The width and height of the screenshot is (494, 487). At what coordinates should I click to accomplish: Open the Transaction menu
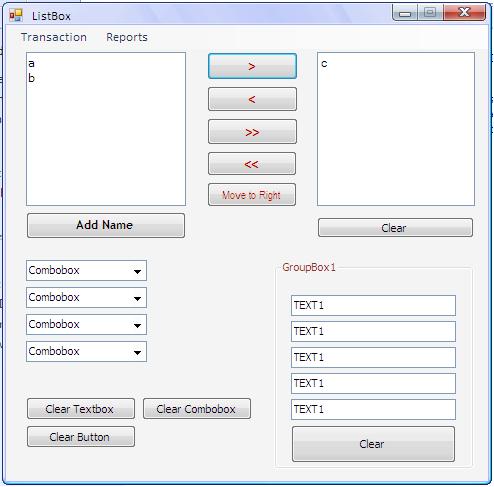click(54, 37)
